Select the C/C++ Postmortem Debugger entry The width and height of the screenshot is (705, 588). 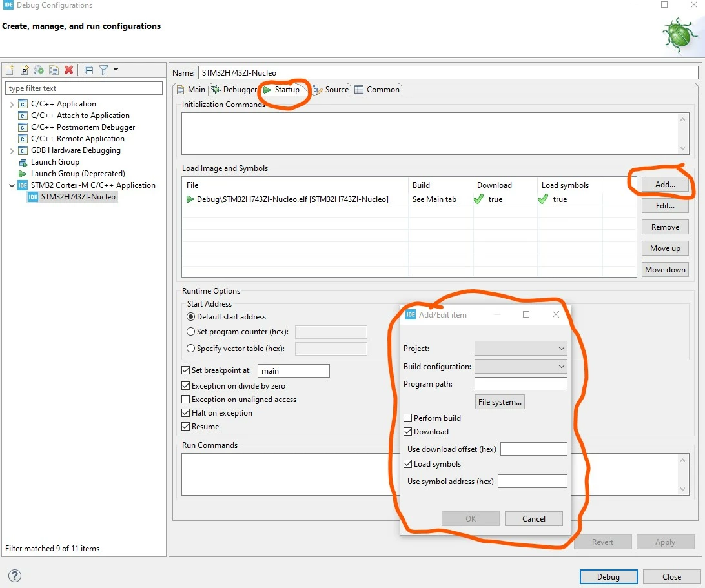tap(83, 127)
